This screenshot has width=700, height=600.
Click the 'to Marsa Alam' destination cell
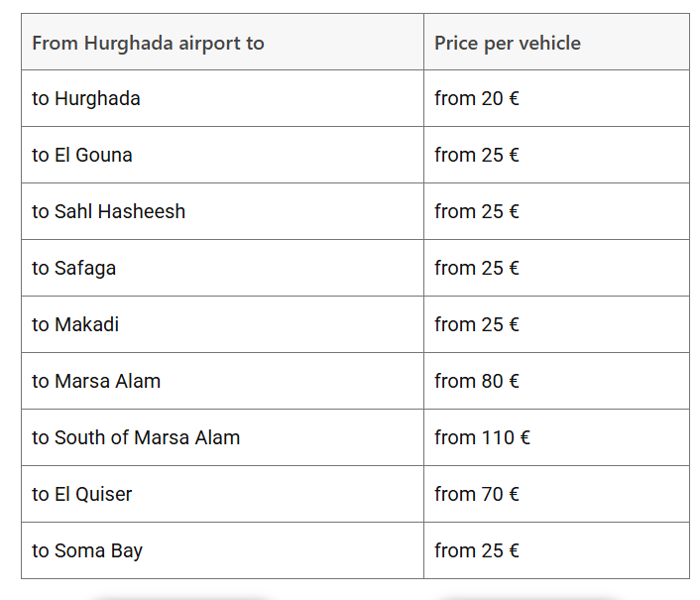click(96, 381)
